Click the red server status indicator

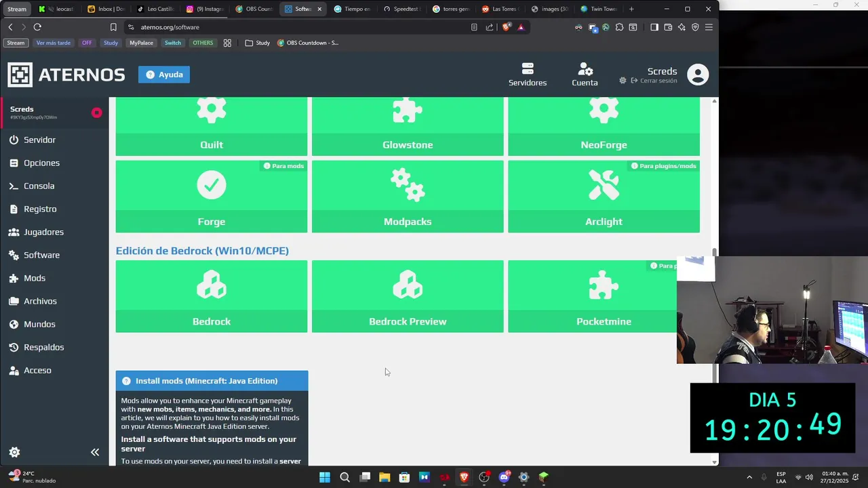97,113
